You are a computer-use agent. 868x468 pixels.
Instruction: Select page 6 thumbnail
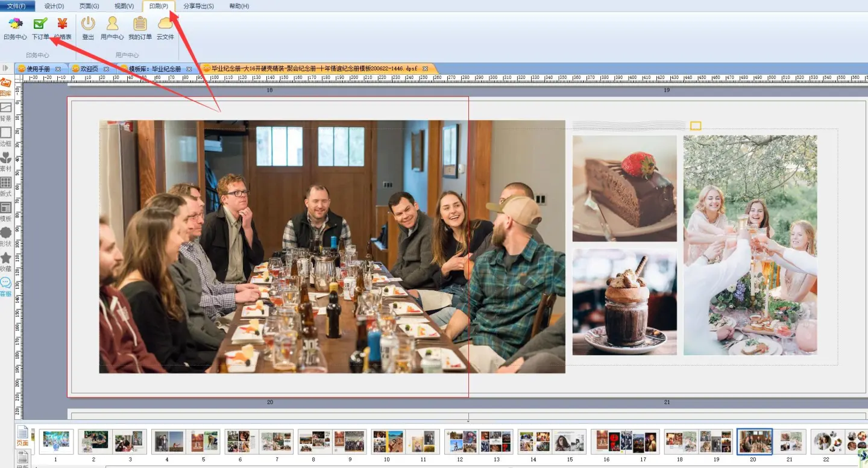click(242, 441)
